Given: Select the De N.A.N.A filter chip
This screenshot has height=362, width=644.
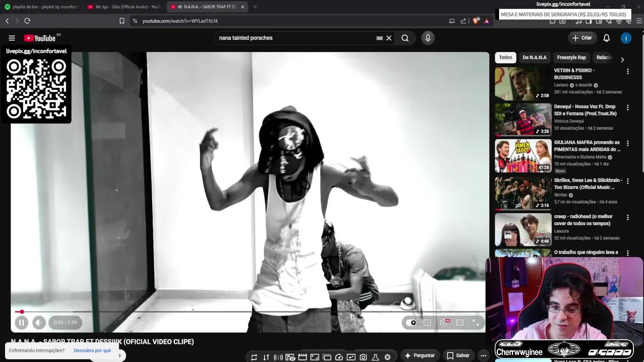Looking at the screenshot, I should (534, 57).
